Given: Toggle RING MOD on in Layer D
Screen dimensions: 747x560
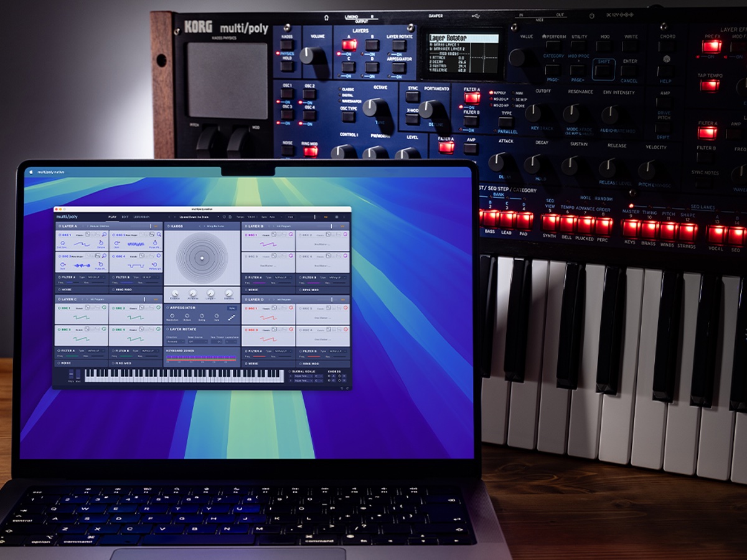Looking at the screenshot, I should [302, 363].
